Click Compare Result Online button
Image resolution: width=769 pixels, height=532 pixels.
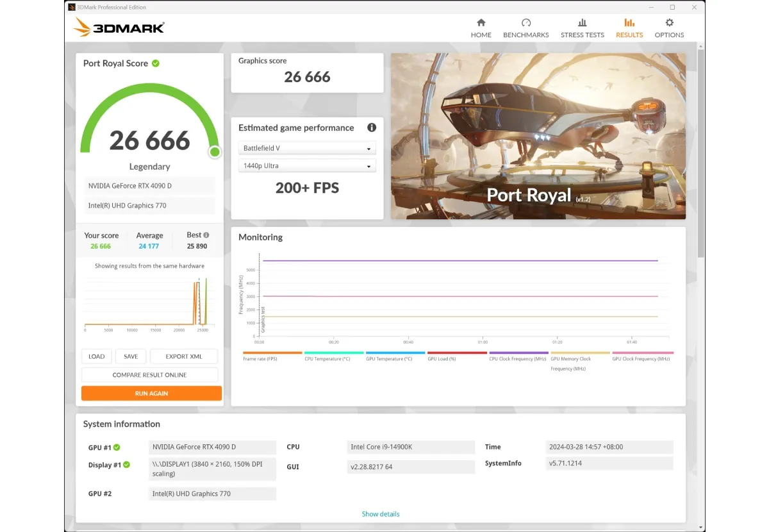[150, 375]
